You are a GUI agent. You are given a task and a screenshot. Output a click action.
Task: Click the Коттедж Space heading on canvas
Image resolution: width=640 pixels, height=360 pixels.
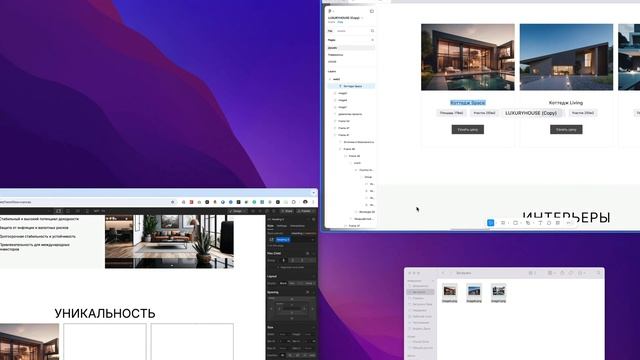click(468, 102)
